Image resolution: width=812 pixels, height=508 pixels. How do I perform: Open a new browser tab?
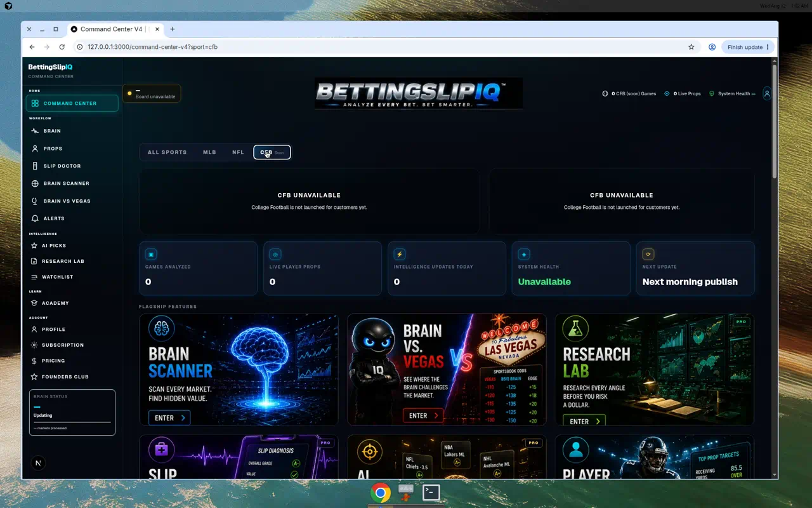coord(173,29)
